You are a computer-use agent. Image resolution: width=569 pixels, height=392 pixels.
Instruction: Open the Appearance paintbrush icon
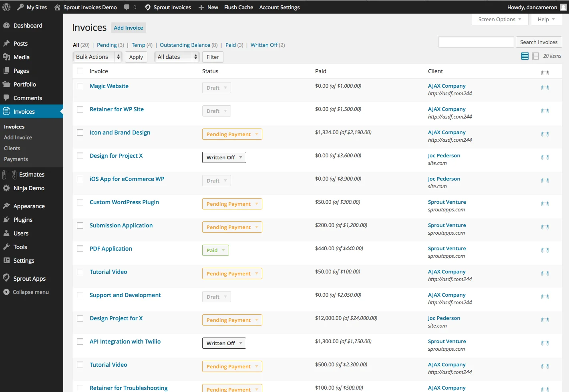[7, 206]
